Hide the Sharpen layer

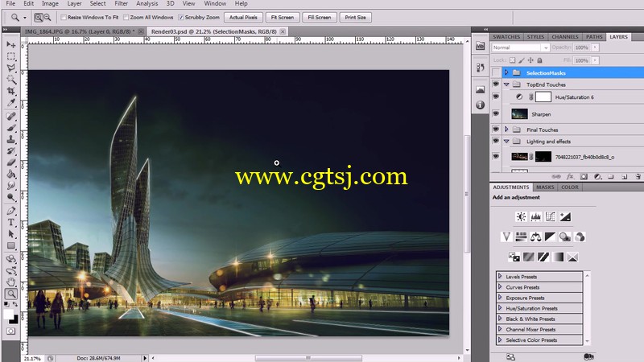pos(496,113)
